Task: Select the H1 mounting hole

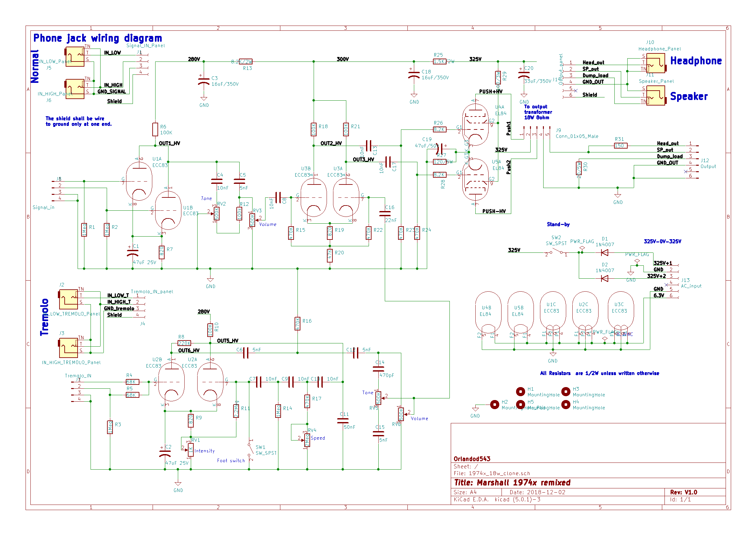Action: [521, 392]
